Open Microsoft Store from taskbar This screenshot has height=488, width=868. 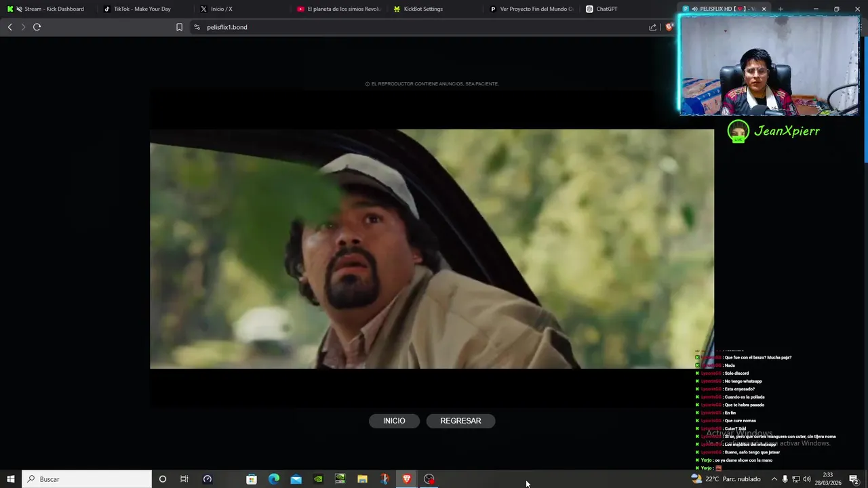point(252,479)
